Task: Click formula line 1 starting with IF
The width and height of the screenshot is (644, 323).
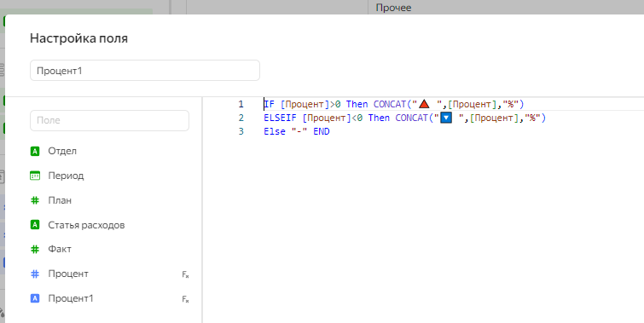Action: coord(394,104)
